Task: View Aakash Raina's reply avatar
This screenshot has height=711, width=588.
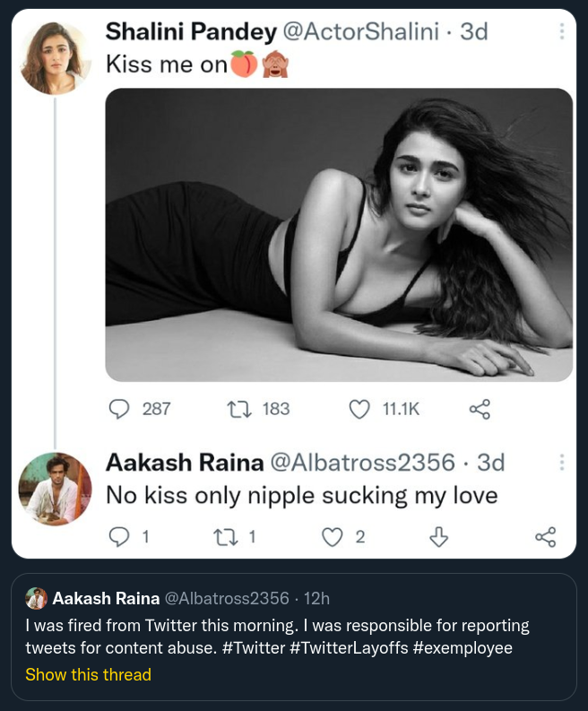Action: point(56,489)
